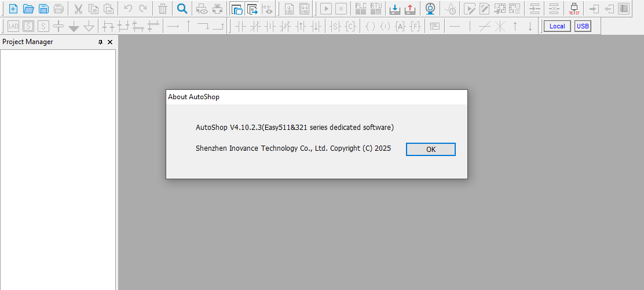Screen dimensions: 644x290
Task: Click the Save (single floppy disk) icon
Action: click(43, 9)
